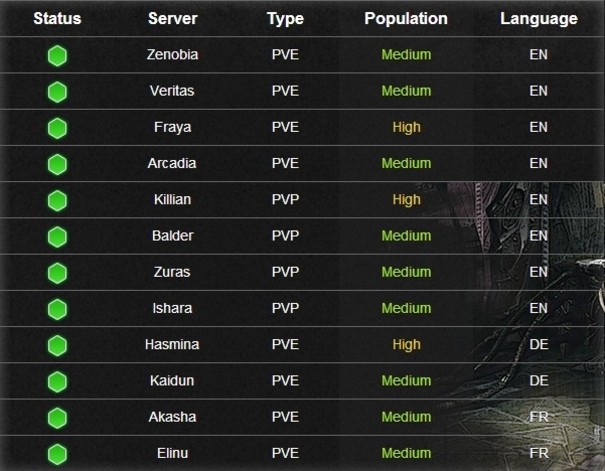Click the High population label for Fraya

(406, 127)
